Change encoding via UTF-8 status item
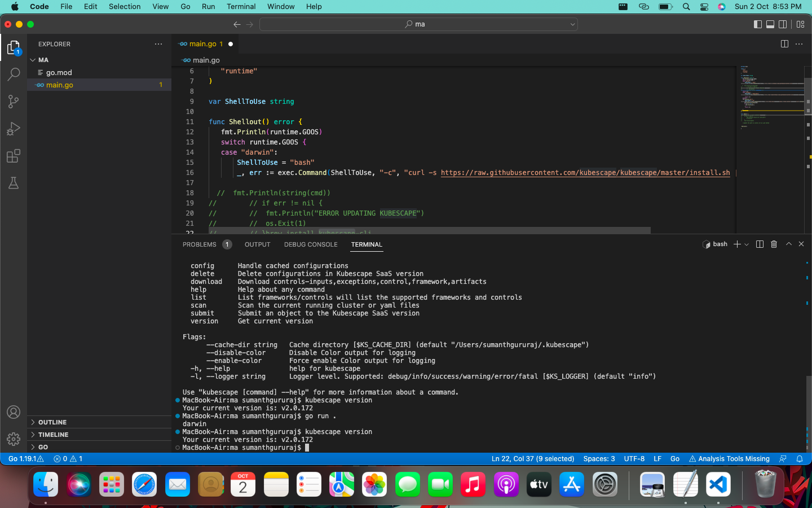This screenshot has height=508, width=812. coord(634,459)
